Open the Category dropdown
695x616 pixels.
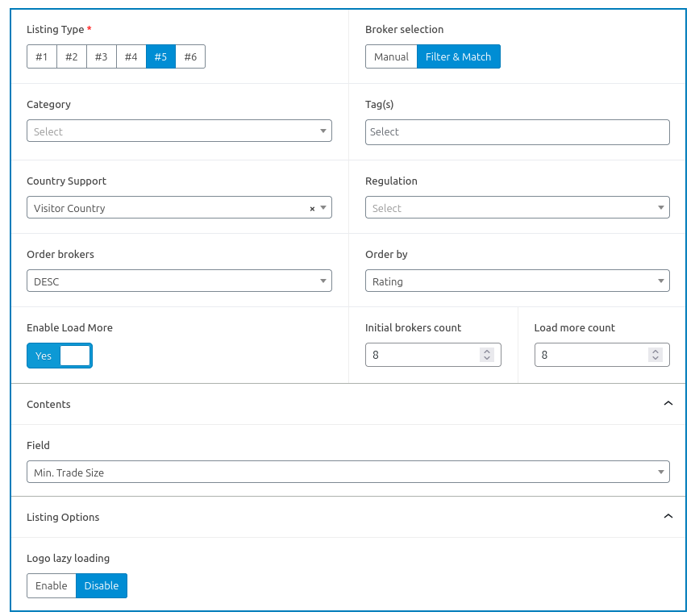pyautogui.click(x=179, y=131)
